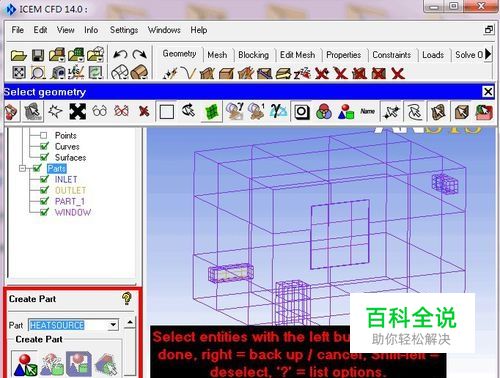This screenshot has height=378, width=500.
Task: Select the INLET part label
Action: click(x=66, y=180)
